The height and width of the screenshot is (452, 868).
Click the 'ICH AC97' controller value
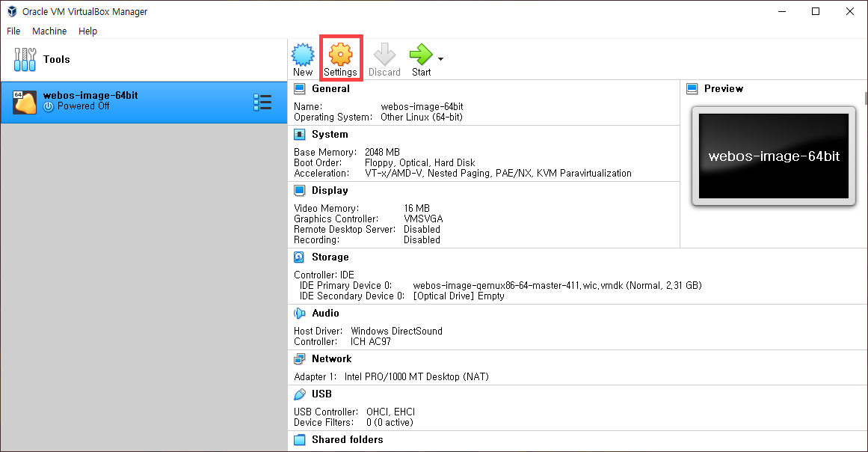370,342
